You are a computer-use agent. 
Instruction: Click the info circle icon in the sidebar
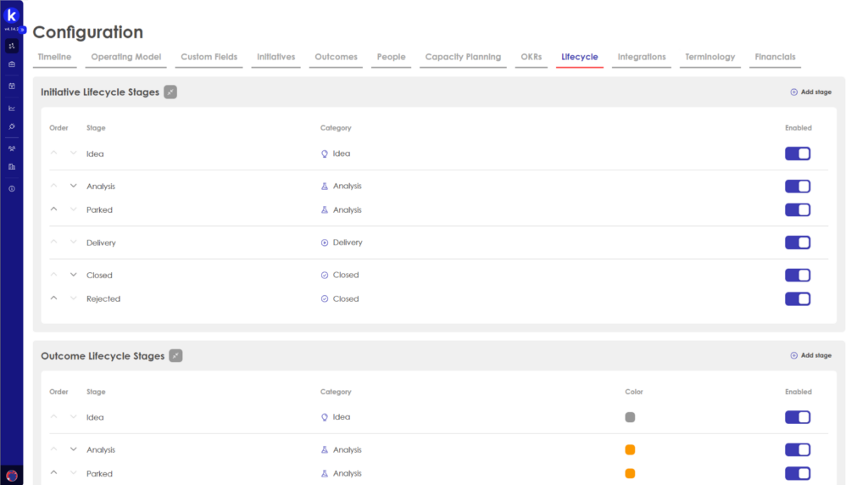(12, 188)
